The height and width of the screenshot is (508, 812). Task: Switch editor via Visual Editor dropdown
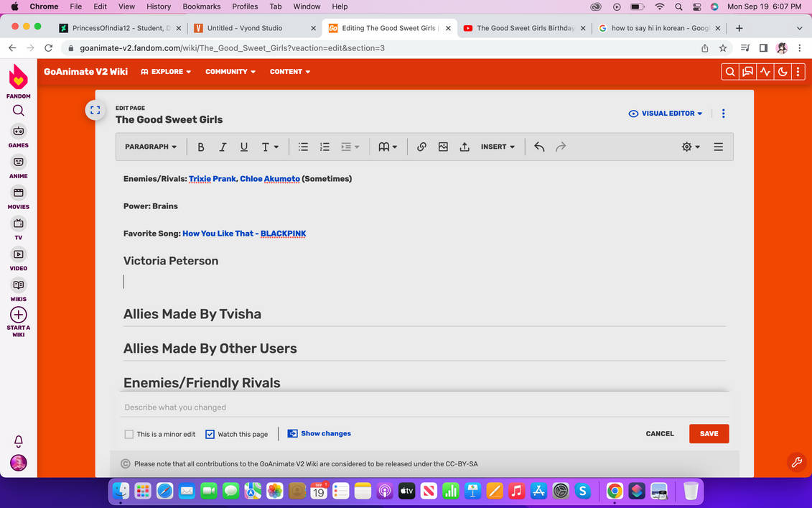pos(666,114)
